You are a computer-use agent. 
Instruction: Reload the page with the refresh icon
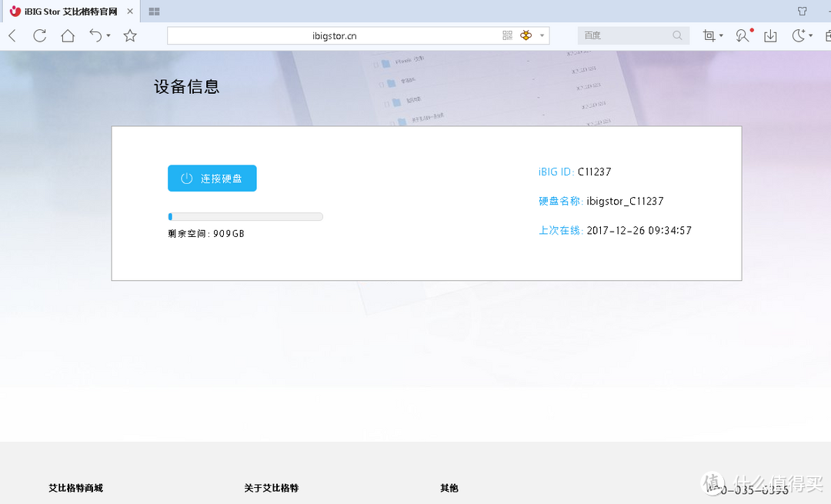(x=40, y=35)
